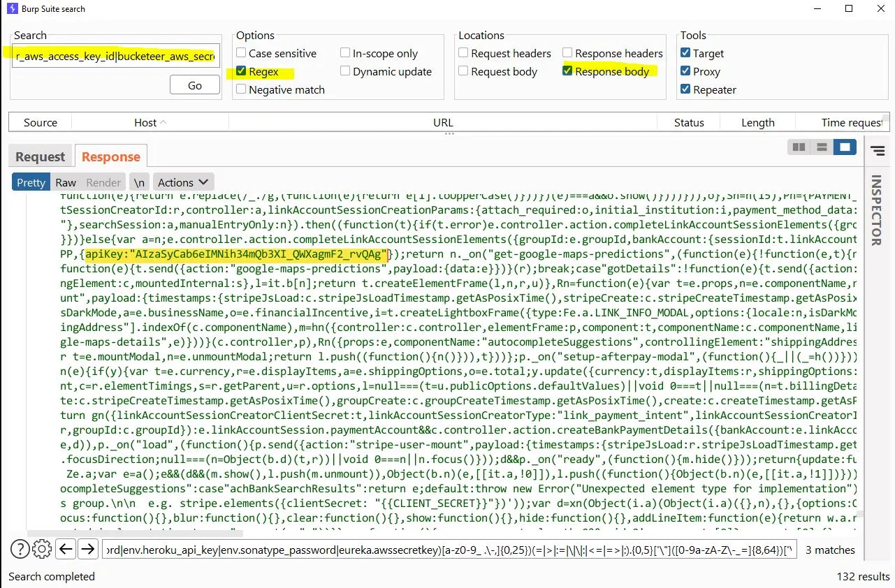
Task: Switch to the Request tab
Action: 40,156
